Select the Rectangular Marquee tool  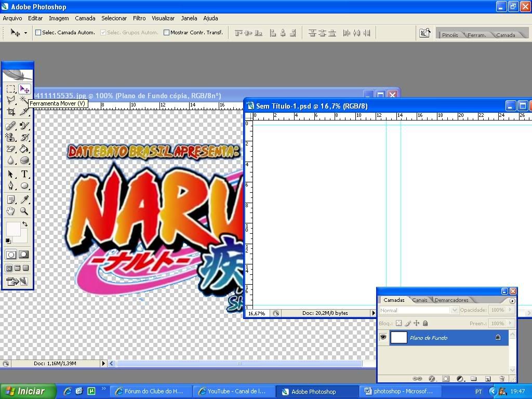pos(11,89)
